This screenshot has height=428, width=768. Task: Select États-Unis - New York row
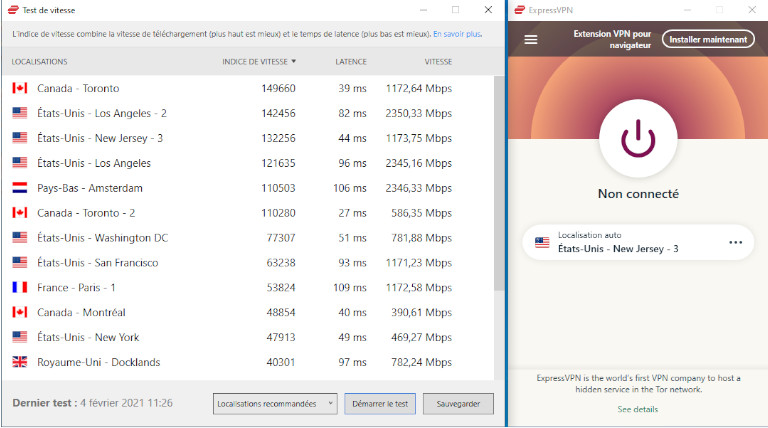pos(247,337)
